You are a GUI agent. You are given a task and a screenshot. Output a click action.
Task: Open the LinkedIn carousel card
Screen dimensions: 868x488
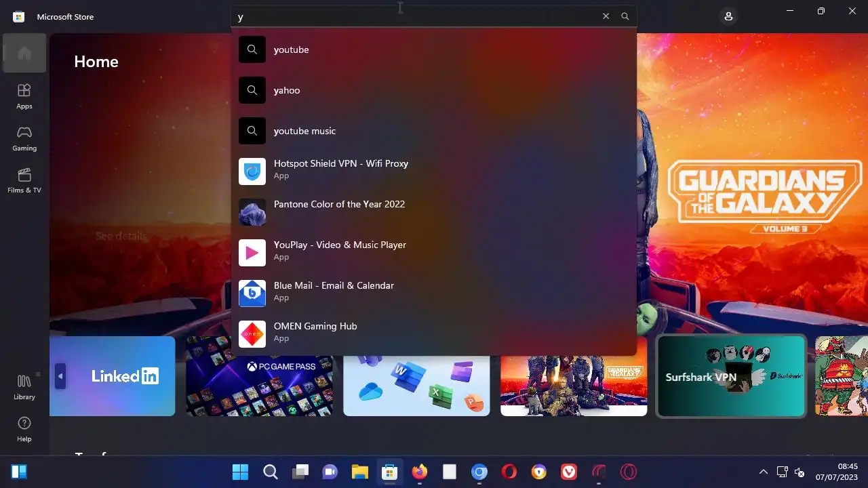[x=113, y=376]
